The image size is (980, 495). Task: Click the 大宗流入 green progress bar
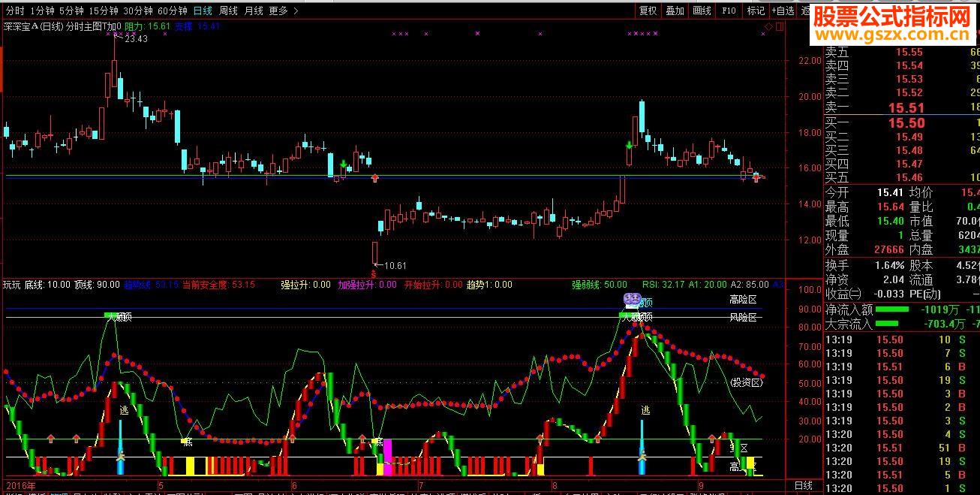885,324
